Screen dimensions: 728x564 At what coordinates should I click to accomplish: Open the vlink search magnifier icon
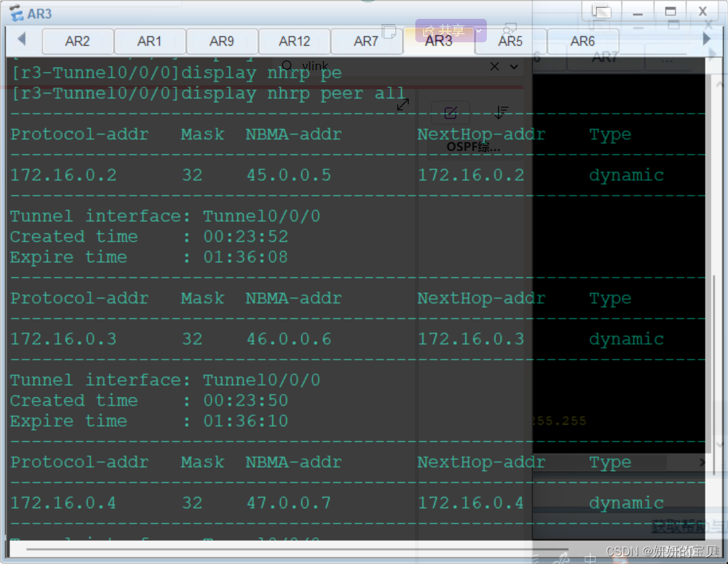(287, 64)
